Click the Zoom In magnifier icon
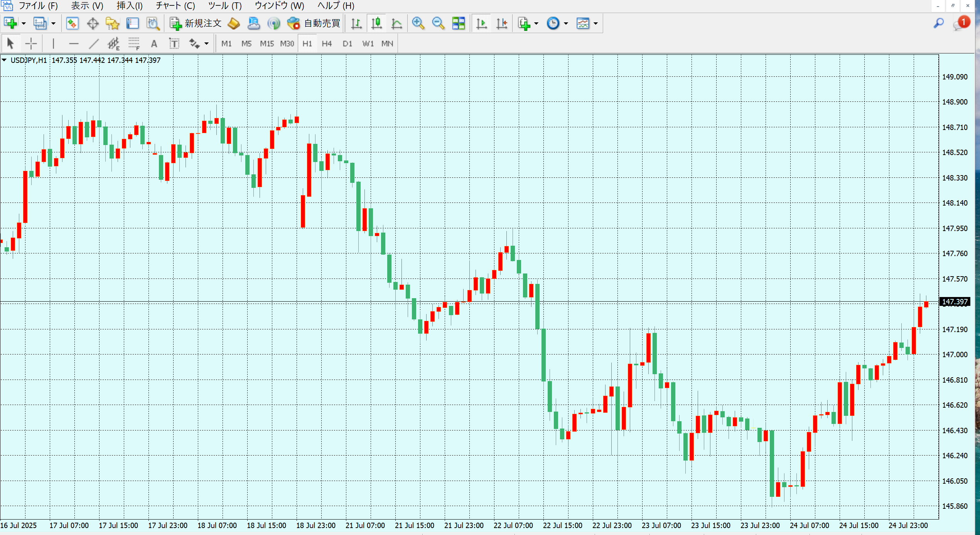This screenshot has height=535, width=980. [x=418, y=24]
